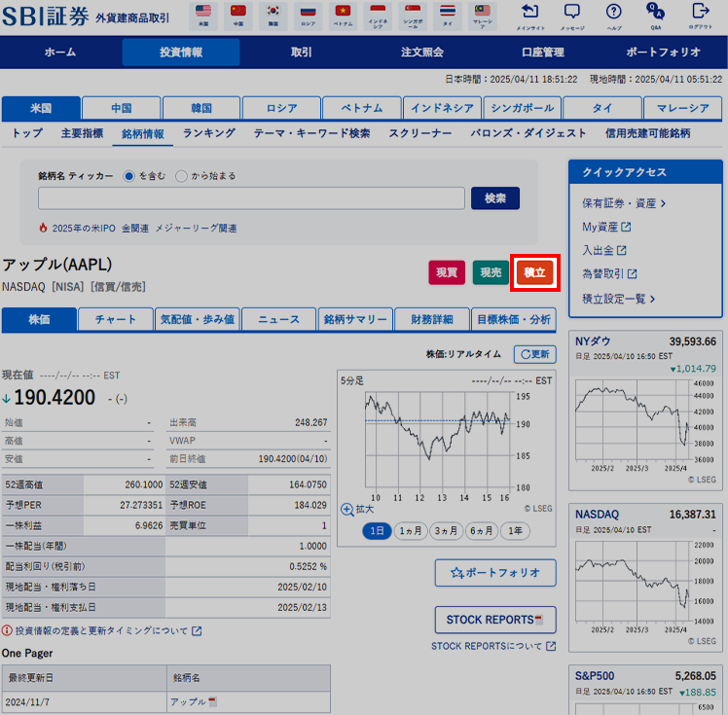This screenshot has width=728, height=715.
Task: Open the 口座管理 main menu
Action: (x=543, y=52)
